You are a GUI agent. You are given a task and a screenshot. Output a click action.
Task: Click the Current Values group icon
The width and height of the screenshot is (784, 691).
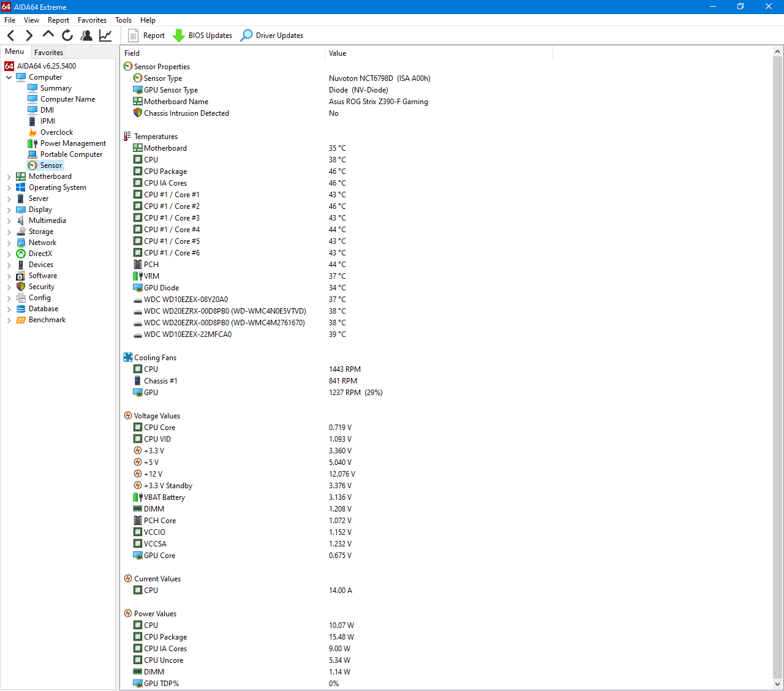tap(128, 578)
